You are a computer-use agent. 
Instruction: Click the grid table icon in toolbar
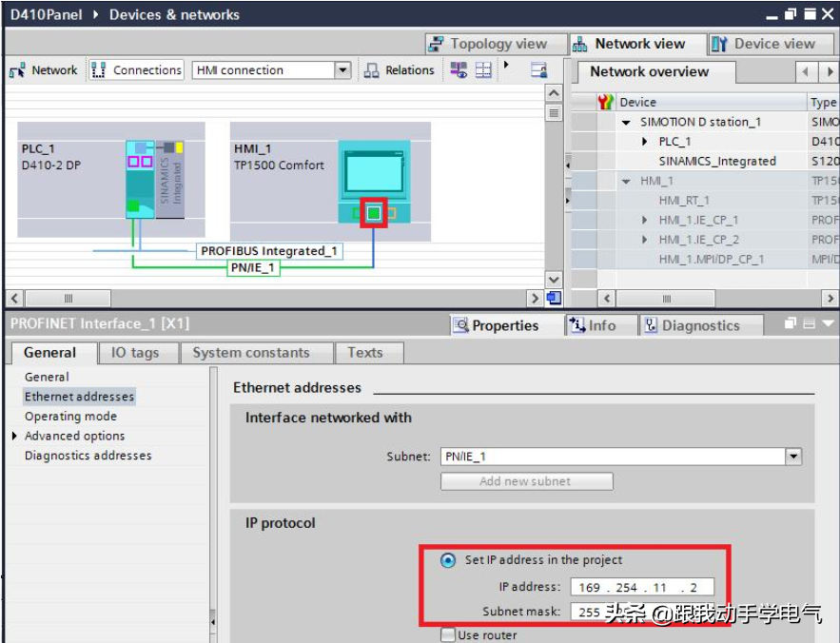484,70
